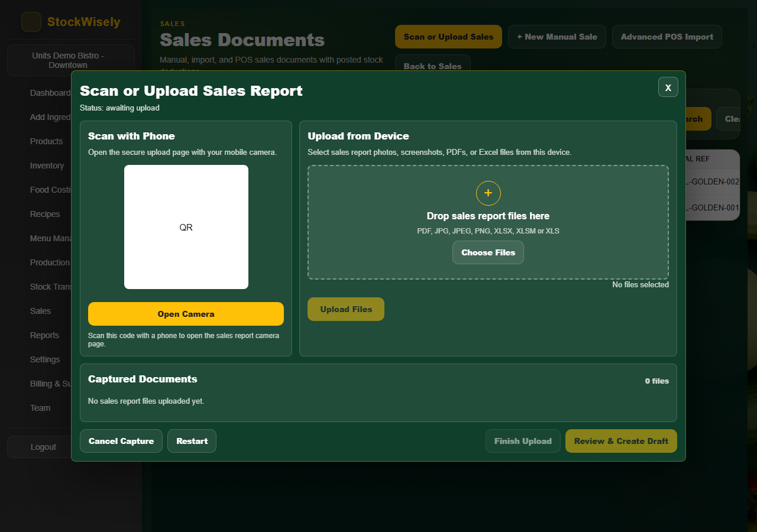Click the plus icon in drop zone
The width and height of the screenshot is (757, 532).
click(488, 193)
